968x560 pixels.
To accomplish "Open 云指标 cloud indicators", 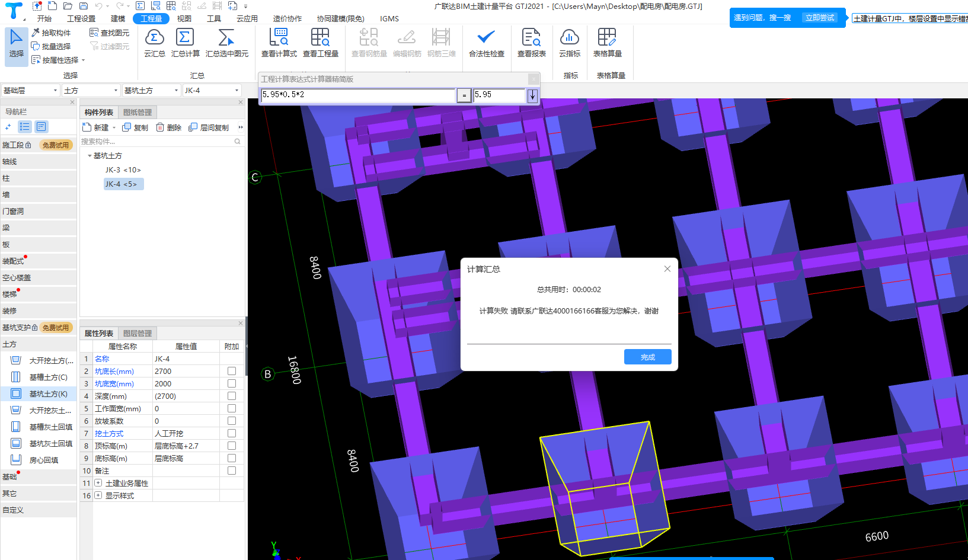I will pos(569,43).
